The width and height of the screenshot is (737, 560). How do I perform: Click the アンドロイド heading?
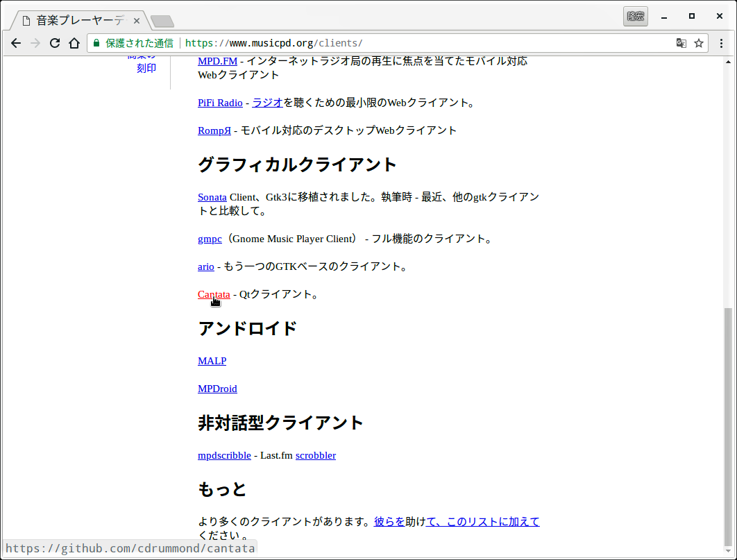(x=248, y=328)
